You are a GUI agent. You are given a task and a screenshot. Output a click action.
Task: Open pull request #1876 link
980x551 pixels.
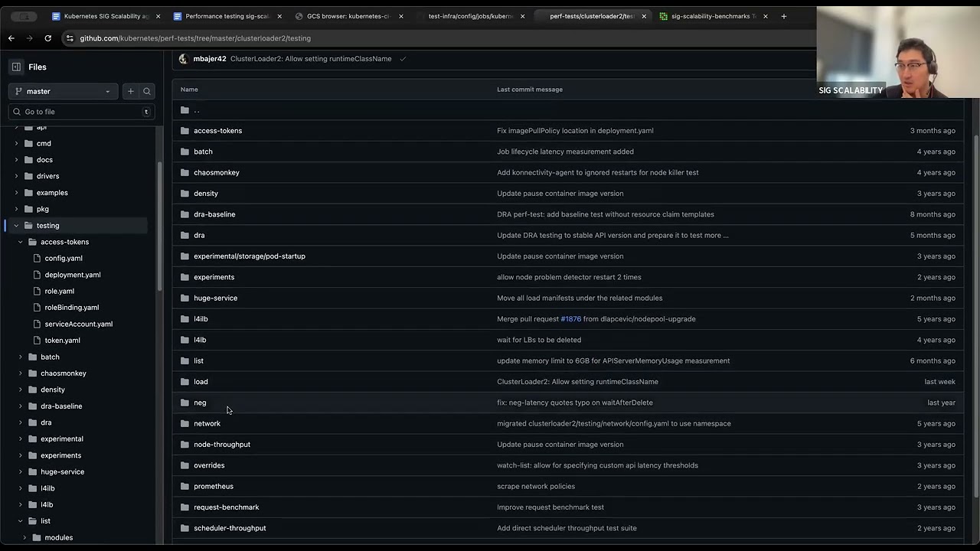[x=571, y=319]
